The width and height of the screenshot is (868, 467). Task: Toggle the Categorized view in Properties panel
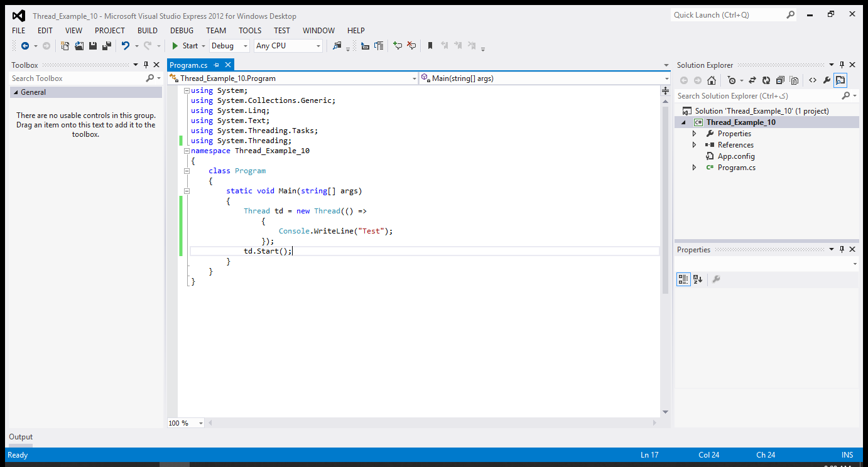pyautogui.click(x=683, y=279)
